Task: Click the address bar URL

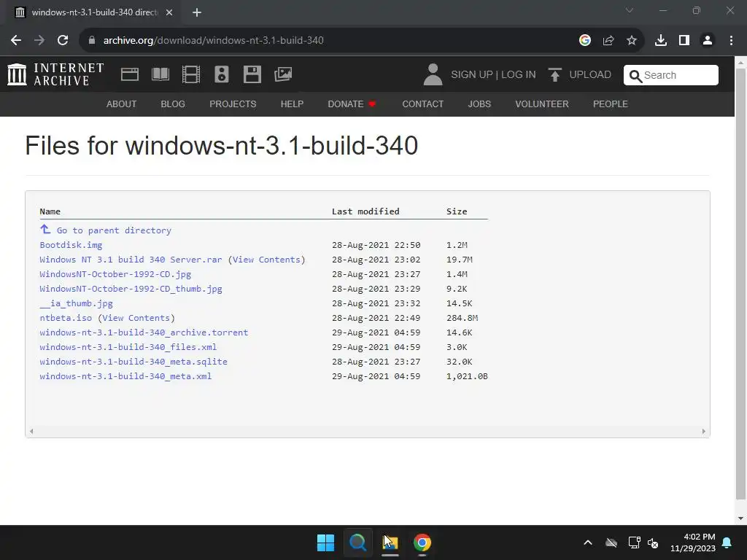Action: [x=214, y=40]
